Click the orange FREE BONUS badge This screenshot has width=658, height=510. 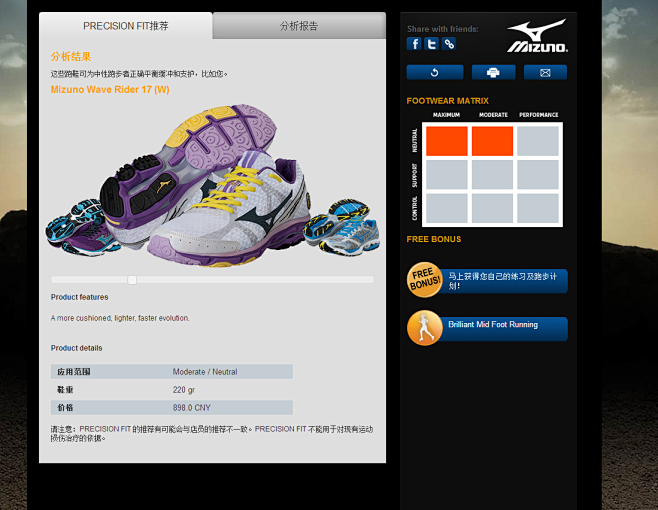click(x=424, y=280)
